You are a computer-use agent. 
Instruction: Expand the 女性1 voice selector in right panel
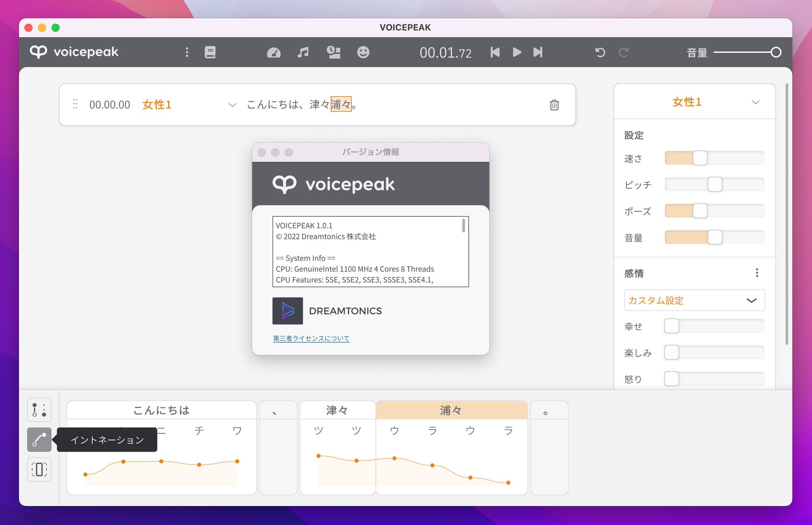[755, 102]
